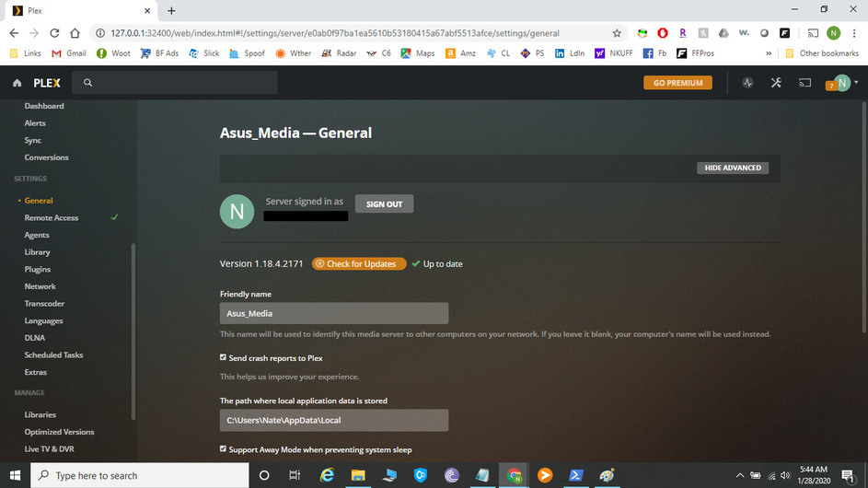Viewport: 868px width, 488px height.
Task: Open the Chrome three-dot menu
Action: click(854, 33)
